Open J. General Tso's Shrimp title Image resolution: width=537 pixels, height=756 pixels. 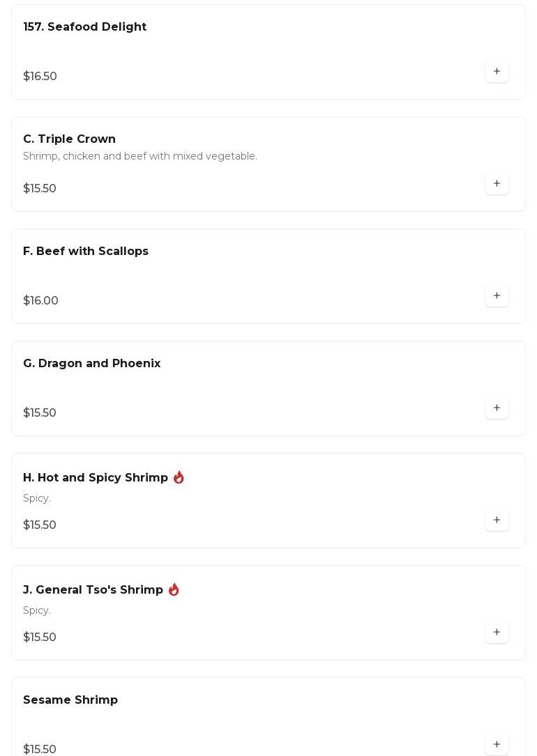click(x=93, y=590)
